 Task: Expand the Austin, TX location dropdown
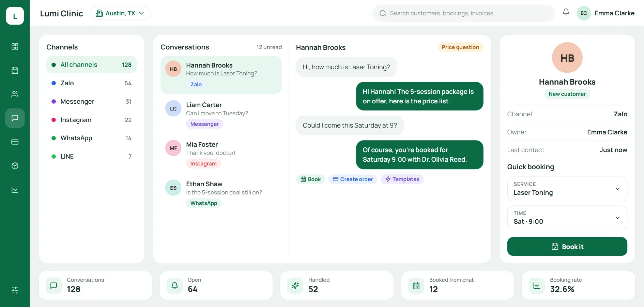coord(120,13)
